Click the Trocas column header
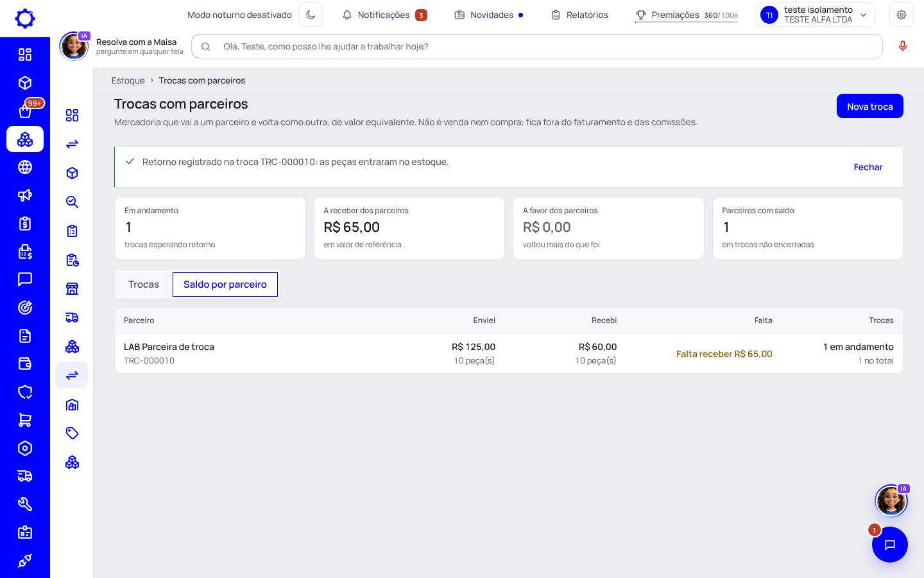This screenshot has width=924, height=578. tap(881, 320)
